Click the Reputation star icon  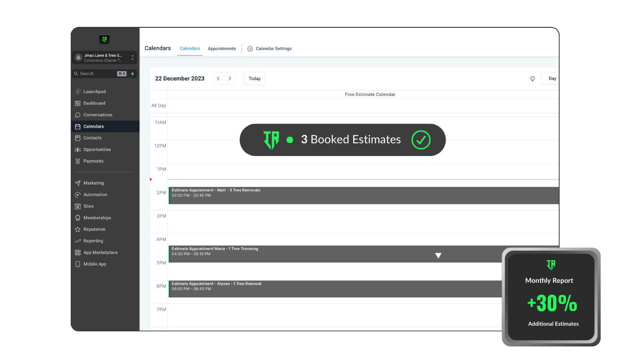pyautogui.click(x=78, y=230)
